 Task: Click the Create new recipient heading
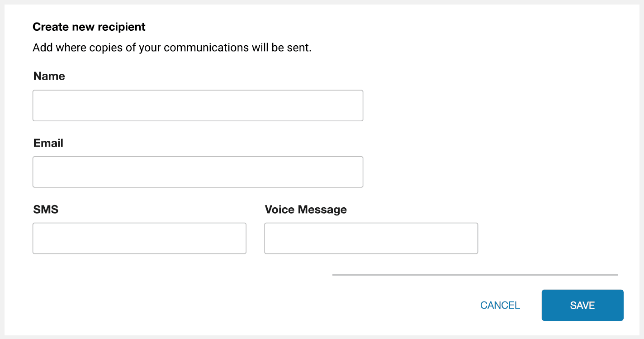[x=89, y=27]
